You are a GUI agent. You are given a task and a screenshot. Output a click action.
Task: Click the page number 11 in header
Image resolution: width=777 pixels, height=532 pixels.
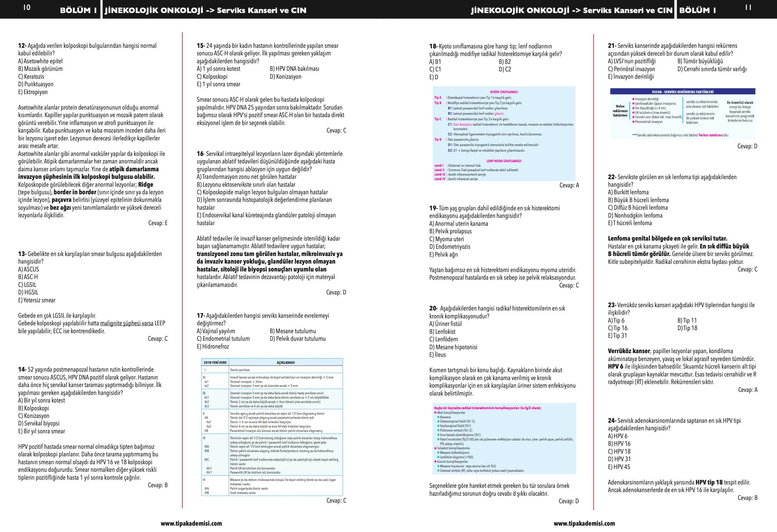click(x=749, y=7)
